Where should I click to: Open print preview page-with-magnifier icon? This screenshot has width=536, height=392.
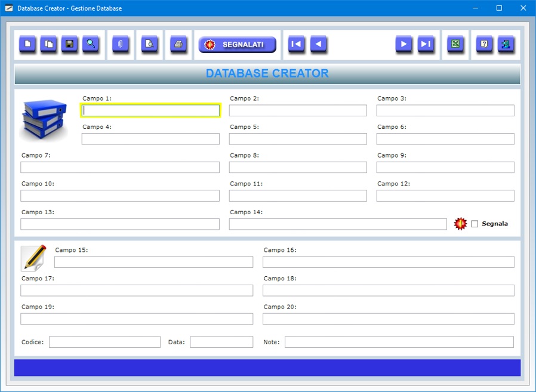(149, 44)
